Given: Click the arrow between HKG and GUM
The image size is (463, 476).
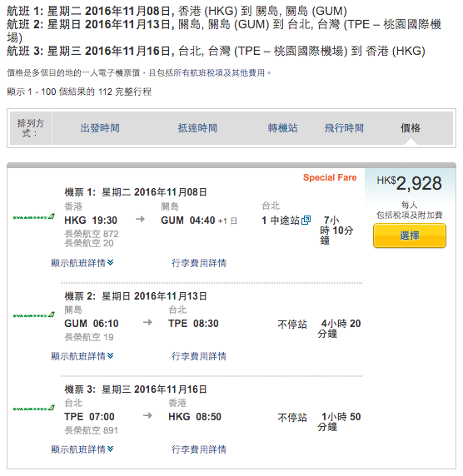Looking at the screenshot, I should coord(140,219).
